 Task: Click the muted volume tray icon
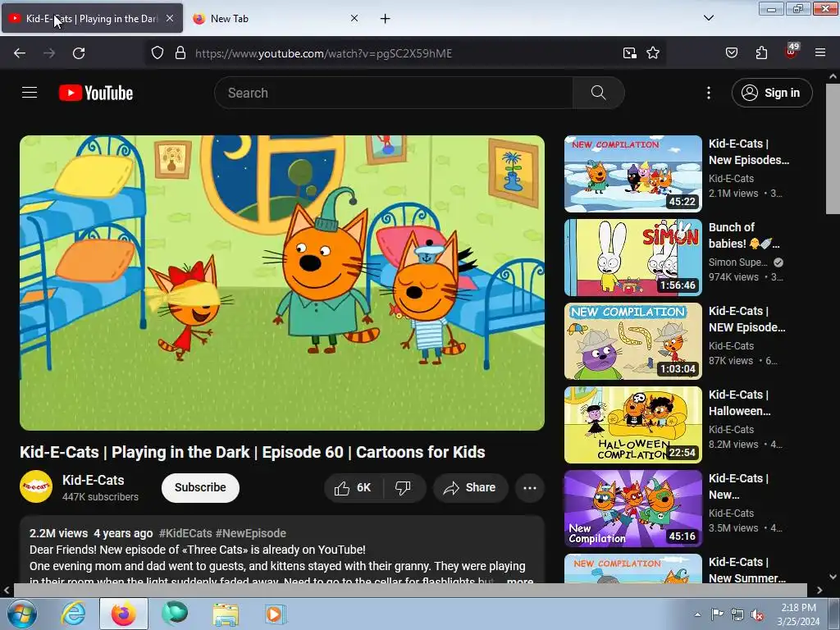pyautogui.click(x=756, y=614)
